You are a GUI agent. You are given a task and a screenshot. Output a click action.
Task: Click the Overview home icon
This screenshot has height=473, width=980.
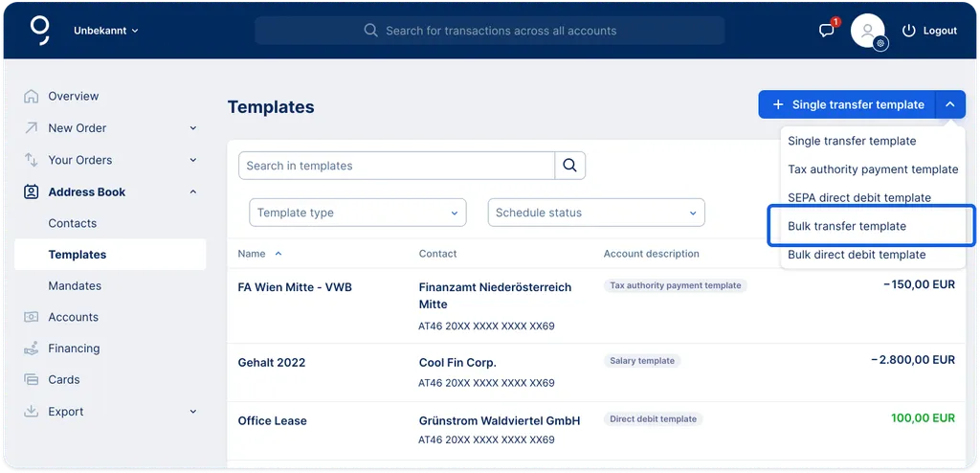coord(31,97)
